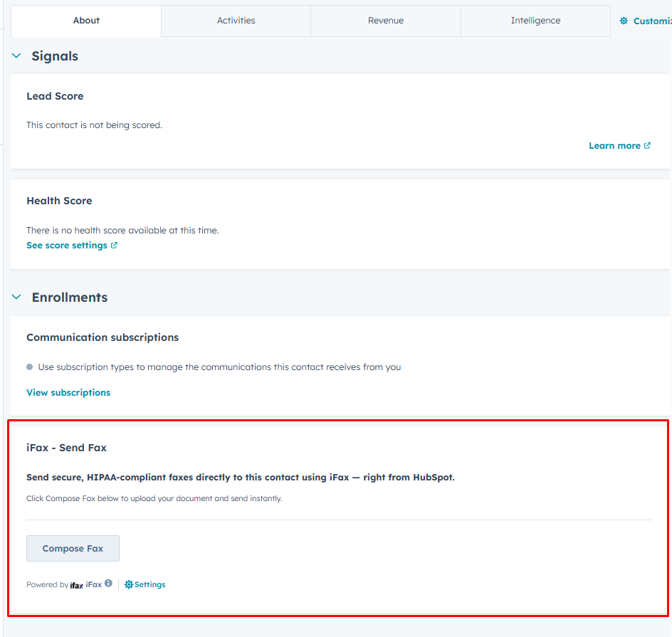Click the iFax - Send Fax card title
The width and height of the screenshot is (672, 637).
(66, 448)
